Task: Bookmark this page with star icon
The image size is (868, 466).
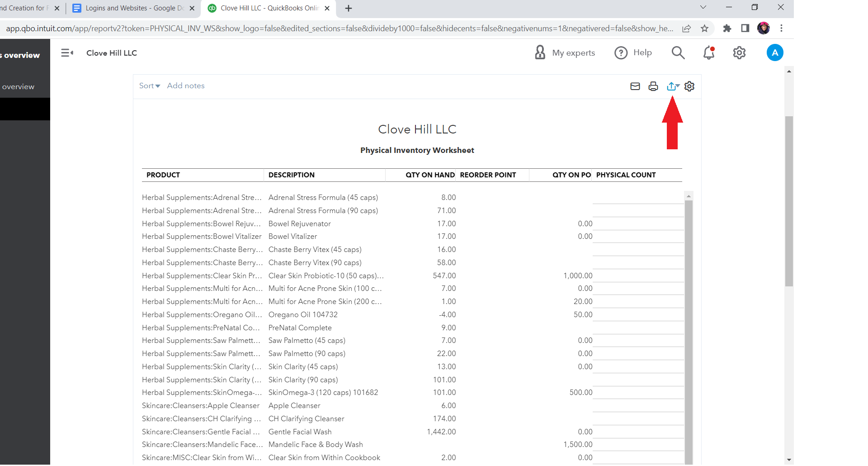Action: (704, 29)
